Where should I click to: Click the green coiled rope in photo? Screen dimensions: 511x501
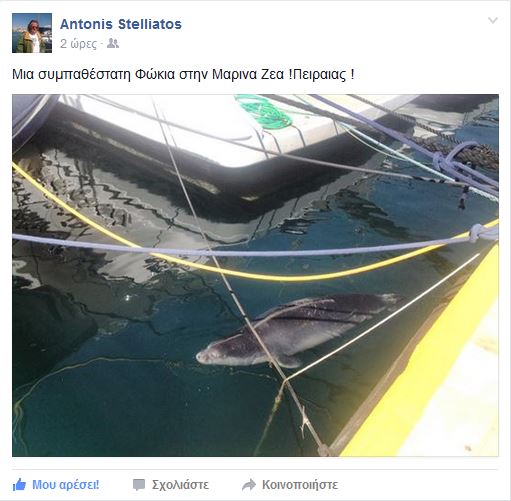click(265, 112)
